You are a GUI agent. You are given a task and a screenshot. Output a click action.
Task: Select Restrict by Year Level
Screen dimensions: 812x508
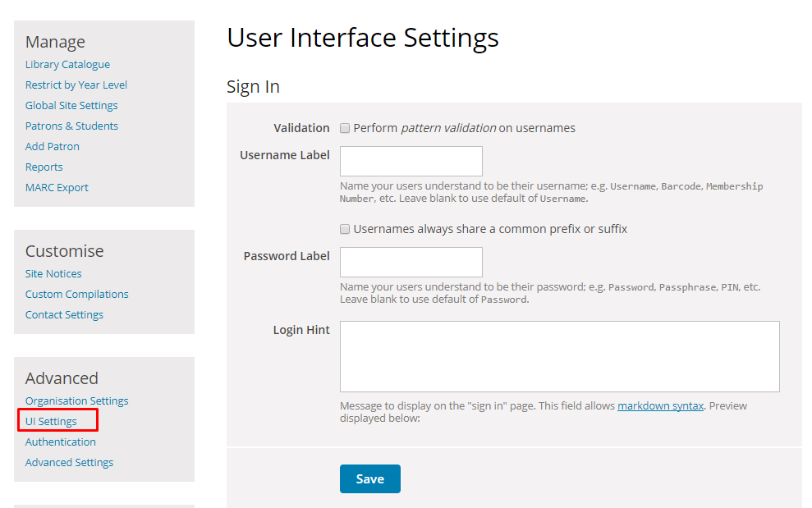pyautogui.click(x=76, y=85)
